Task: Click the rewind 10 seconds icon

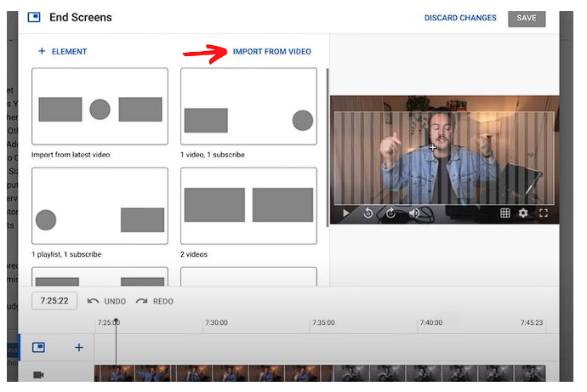Action: [x=368, y=213]
